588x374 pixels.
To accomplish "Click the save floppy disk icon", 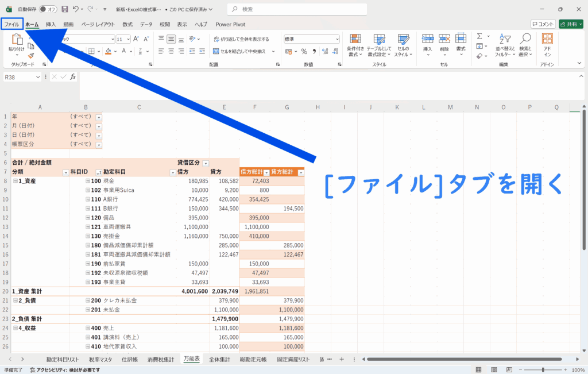I will coord(65,9).
